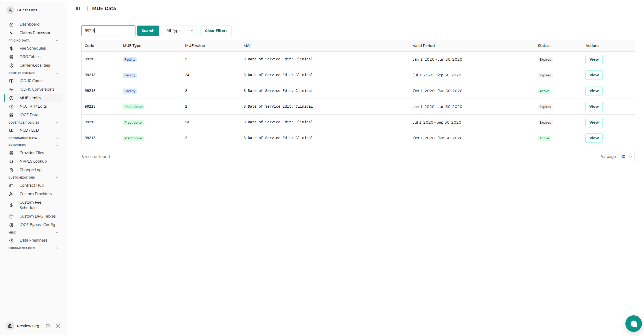Viewport: 644px width, 336px height.
Task: Click the Search button
Action: coord(148,31)
